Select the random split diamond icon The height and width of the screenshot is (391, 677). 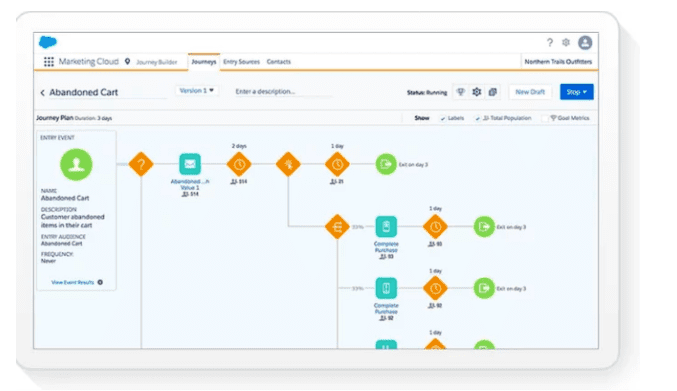click(337, 227)
